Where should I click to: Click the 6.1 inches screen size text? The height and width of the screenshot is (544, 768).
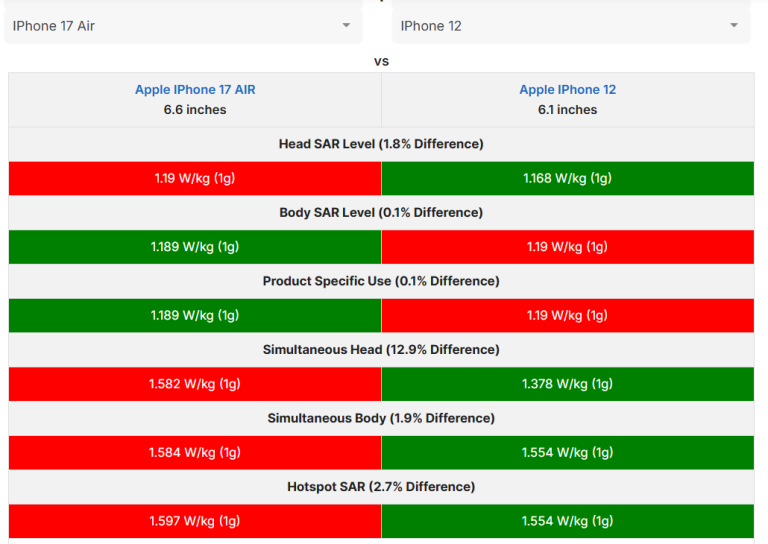click(567, 110)
